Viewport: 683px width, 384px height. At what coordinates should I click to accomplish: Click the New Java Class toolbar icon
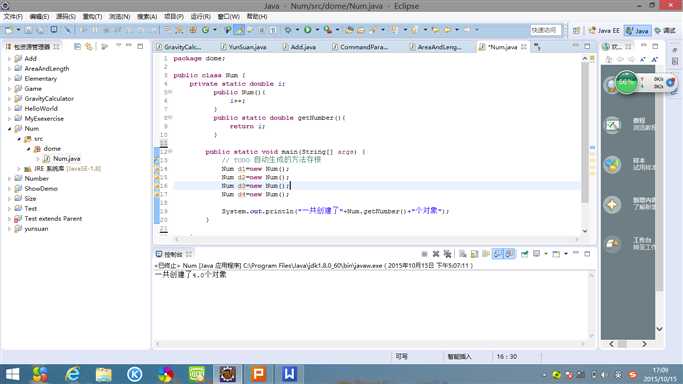[205, 30]
